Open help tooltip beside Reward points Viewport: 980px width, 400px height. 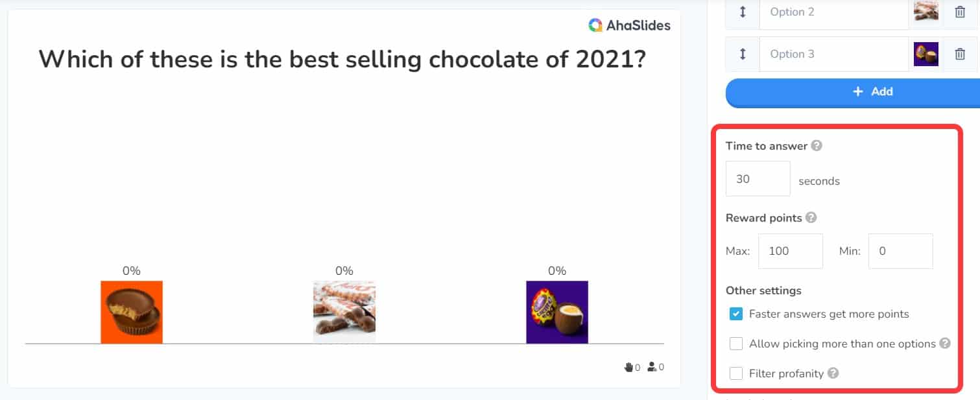(x=811, y=218)
